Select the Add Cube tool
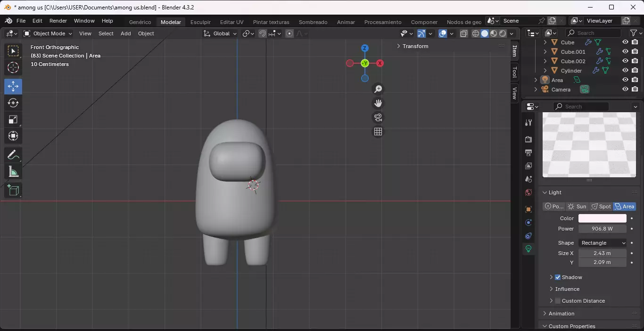Image resolution: width=644 pixels, height=331 pixels. point(13,190)
